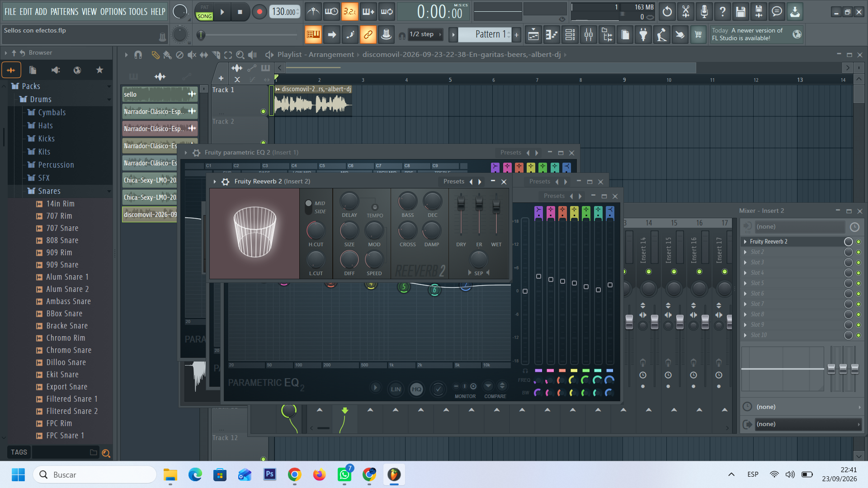Toggle Insert 14 green enable LED
This screenshot has height=488, width=868.
[649, 272]
